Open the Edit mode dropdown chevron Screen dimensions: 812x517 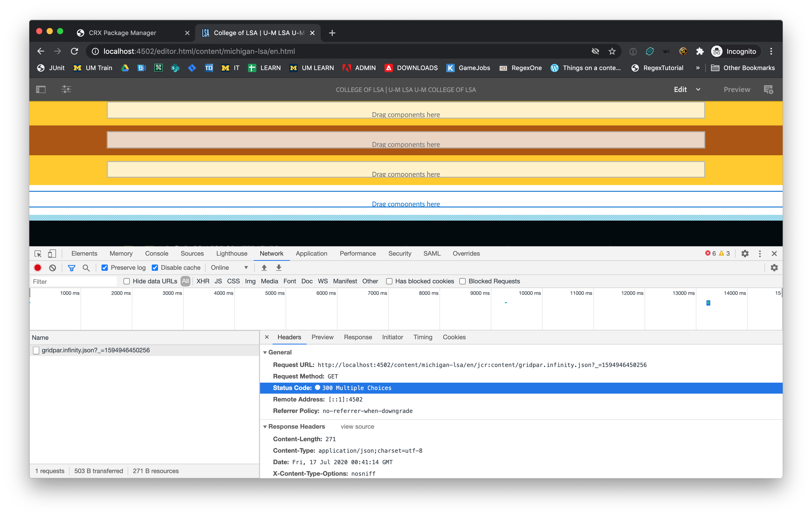pos(698,89)
